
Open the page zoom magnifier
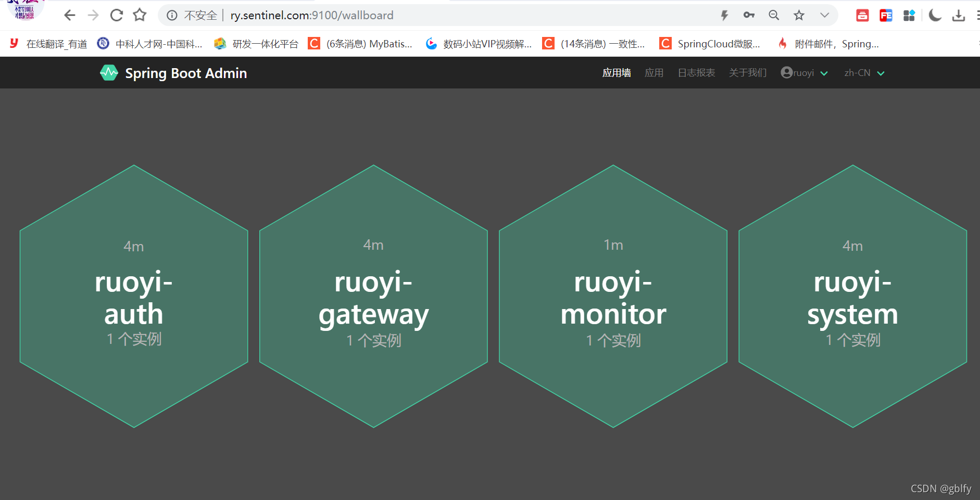click(774, 15)
